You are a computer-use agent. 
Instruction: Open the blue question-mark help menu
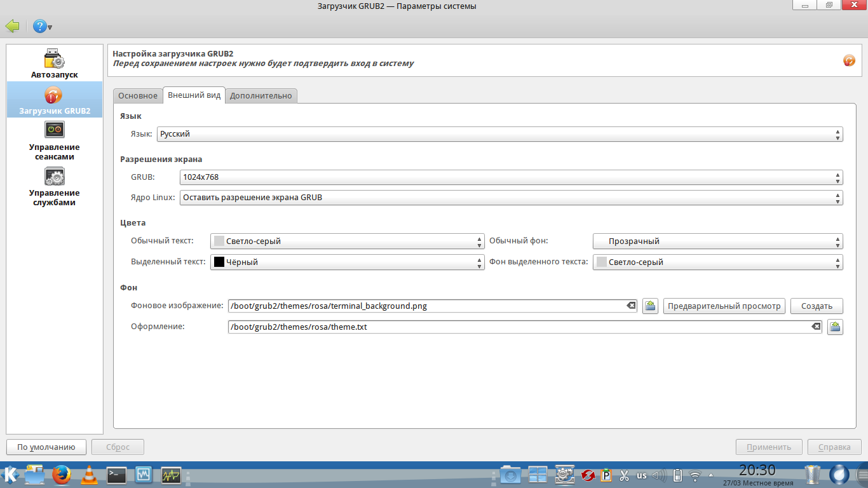coord(43,27)
